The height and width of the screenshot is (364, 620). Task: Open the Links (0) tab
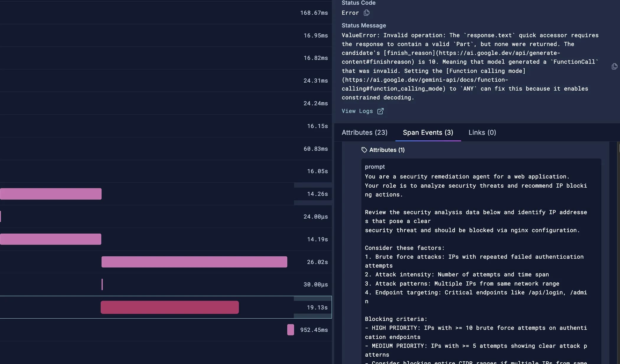(482, 132)
